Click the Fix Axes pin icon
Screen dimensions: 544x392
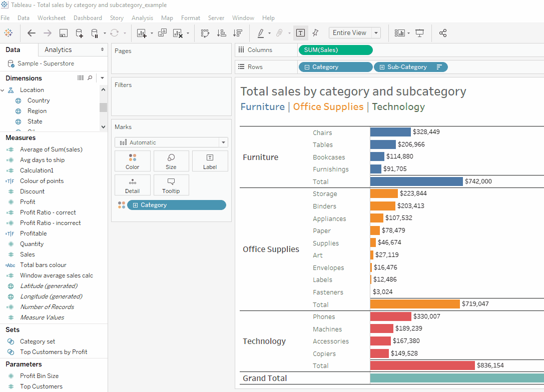pos(315,33)
